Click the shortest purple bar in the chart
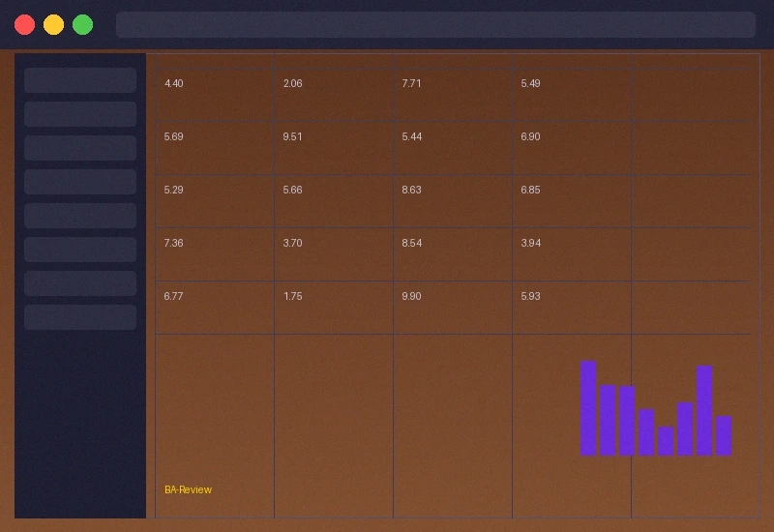Viewport: 774px width, 532px height. coord(666,440)
